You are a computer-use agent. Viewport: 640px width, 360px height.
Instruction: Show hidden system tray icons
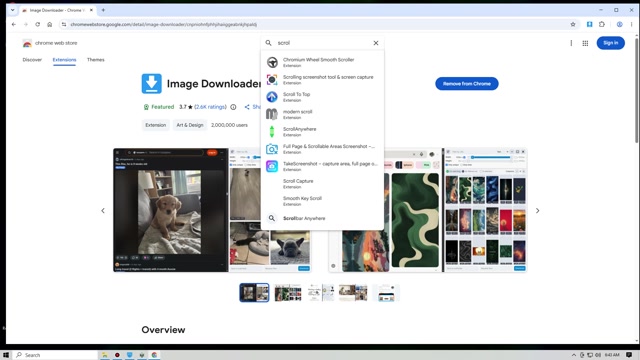tap(573, 355)
